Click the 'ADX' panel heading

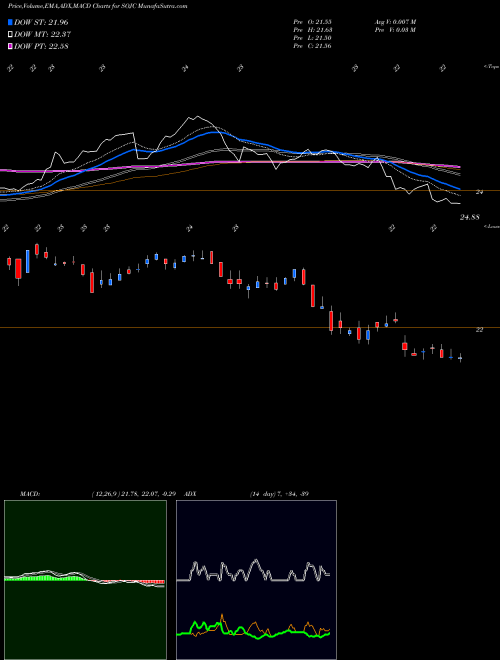(x=191, y=494)
